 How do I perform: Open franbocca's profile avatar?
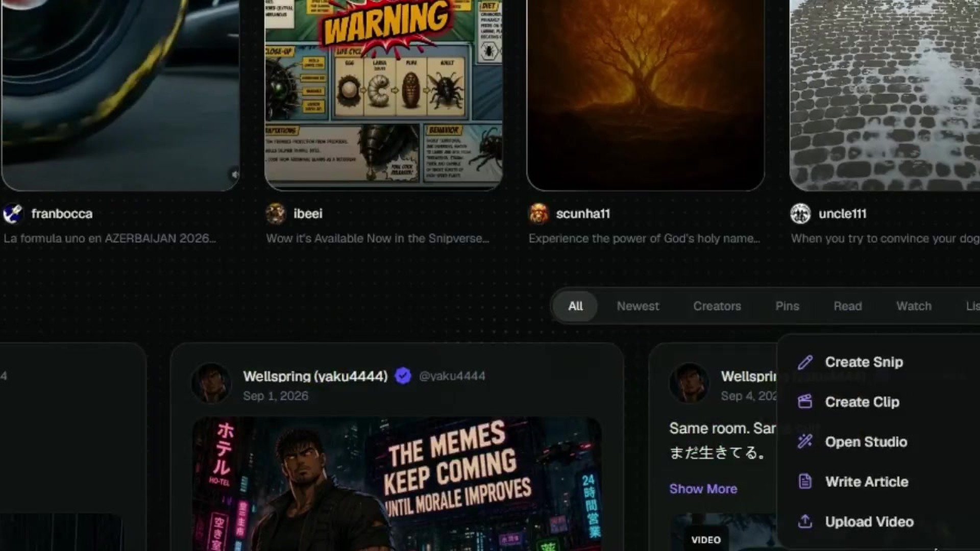(x=13, y=214)
